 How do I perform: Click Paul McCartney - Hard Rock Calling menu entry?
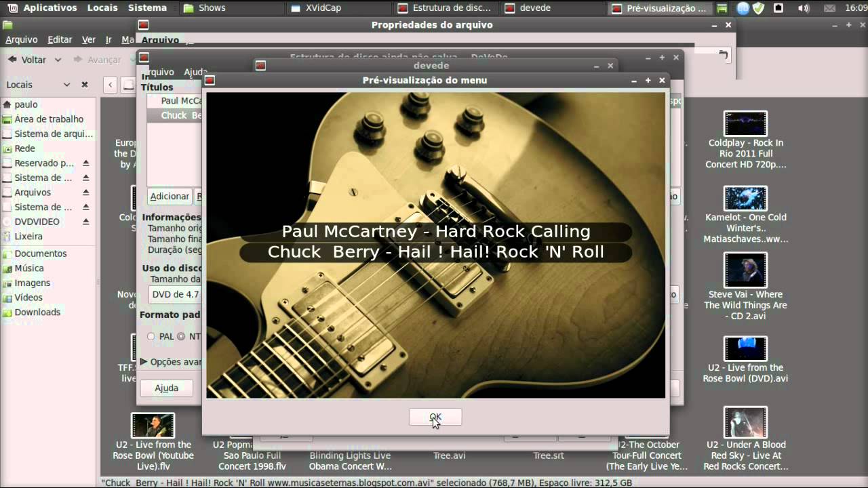click(x=436, y=232)
